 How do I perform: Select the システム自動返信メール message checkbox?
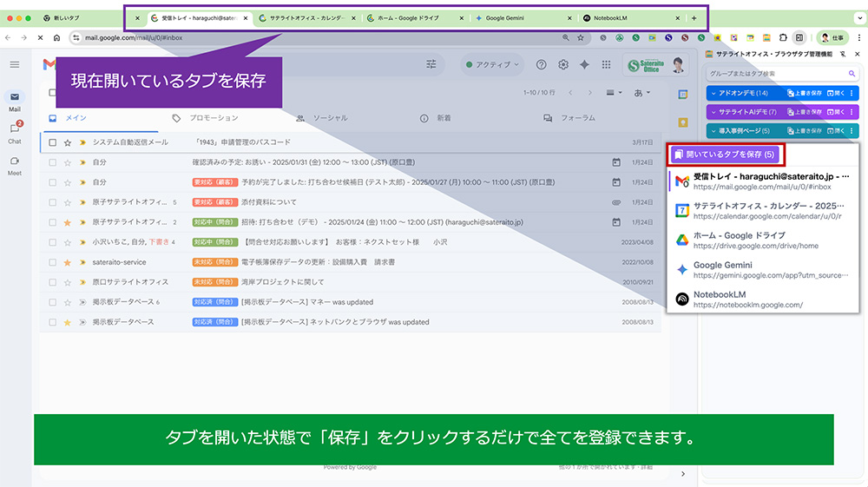tap(52, 142)
